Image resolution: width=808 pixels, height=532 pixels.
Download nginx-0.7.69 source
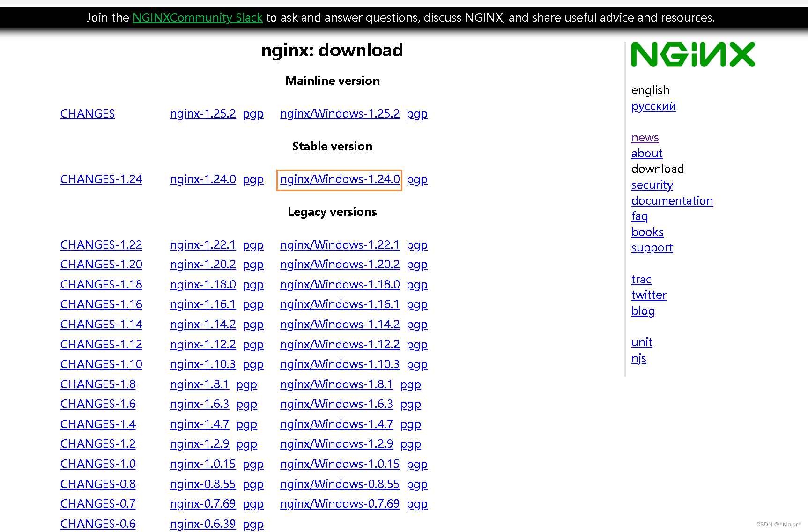coord(203,504)
